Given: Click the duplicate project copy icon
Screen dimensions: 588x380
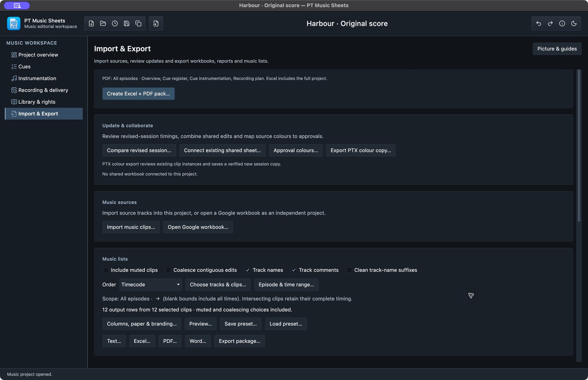Looking at the screenshot, I should 139,24.
